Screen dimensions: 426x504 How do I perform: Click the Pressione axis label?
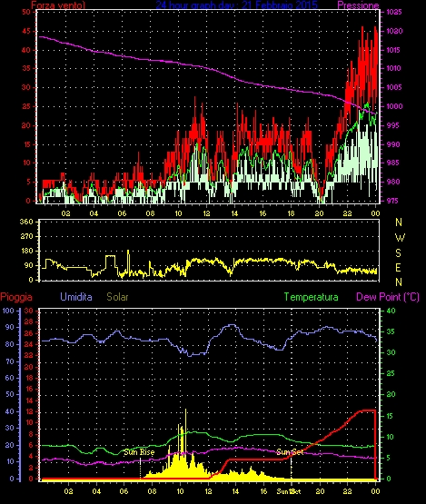[358, 5]
